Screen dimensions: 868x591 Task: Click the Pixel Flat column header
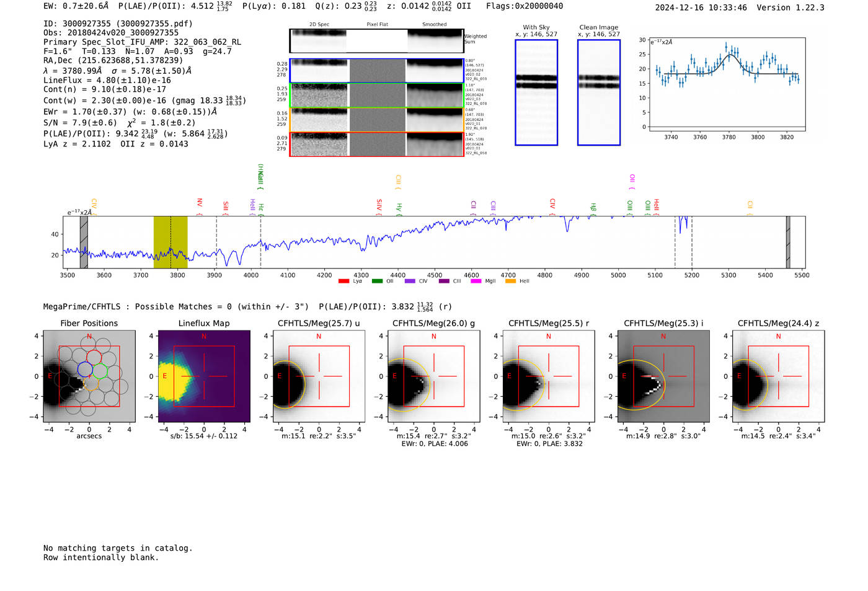click(377, 25)
